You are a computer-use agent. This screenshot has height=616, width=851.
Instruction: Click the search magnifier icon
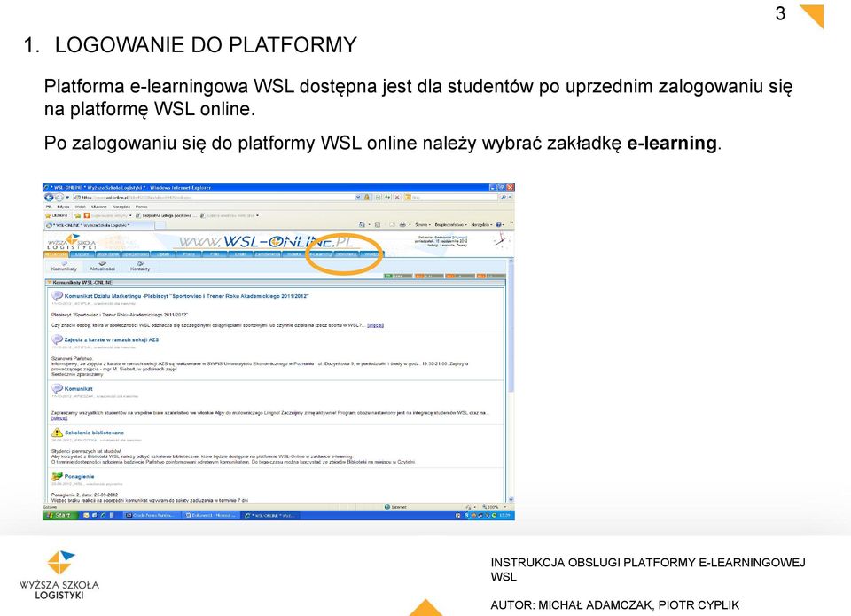pos(504,197)
